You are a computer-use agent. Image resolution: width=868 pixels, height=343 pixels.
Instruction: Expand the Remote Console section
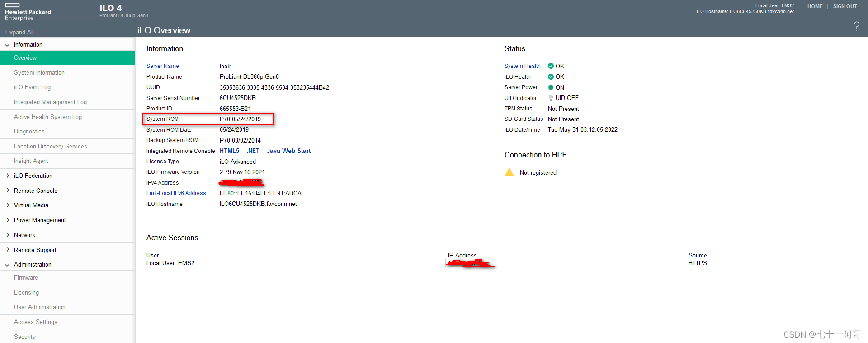click(7, 191)
